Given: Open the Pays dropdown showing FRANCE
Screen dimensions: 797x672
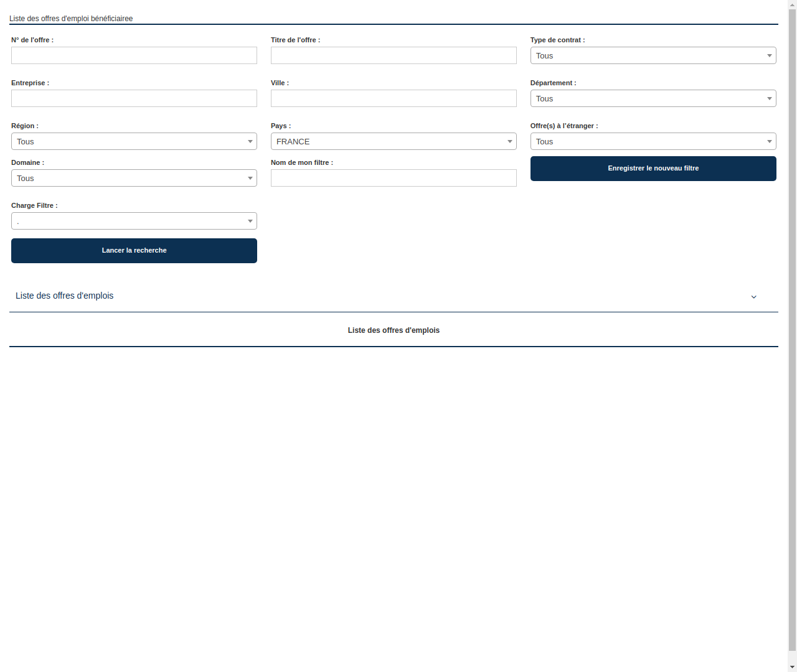Looking at the screenshot, I should pos(394,141).
